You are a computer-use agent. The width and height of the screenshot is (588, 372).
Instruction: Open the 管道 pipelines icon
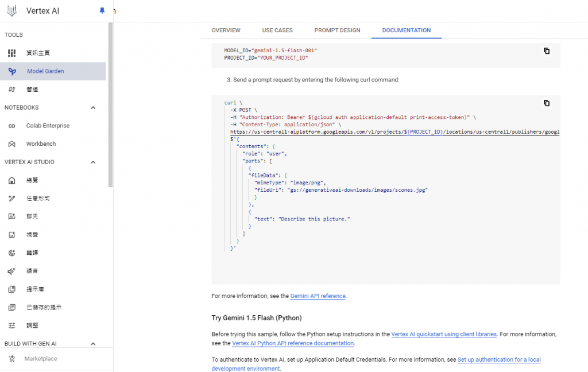point(12,90)
